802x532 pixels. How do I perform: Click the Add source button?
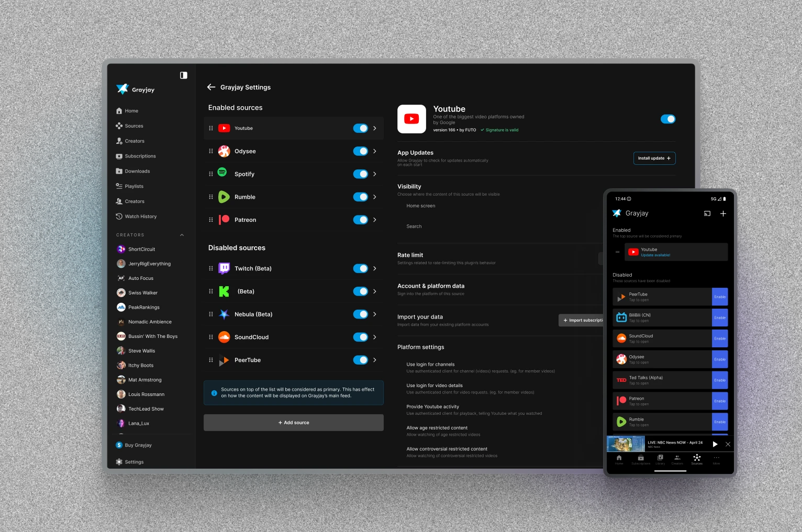294,423
